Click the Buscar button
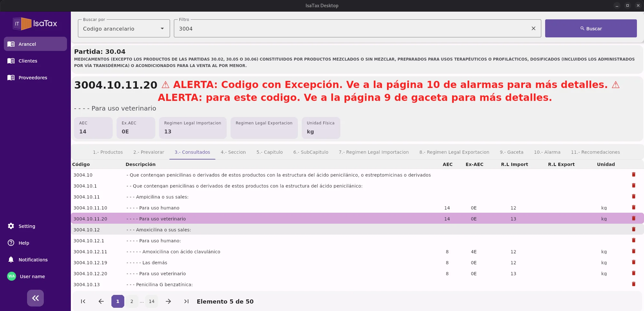The width and height of the screenshot is (644, 311). 591,28
